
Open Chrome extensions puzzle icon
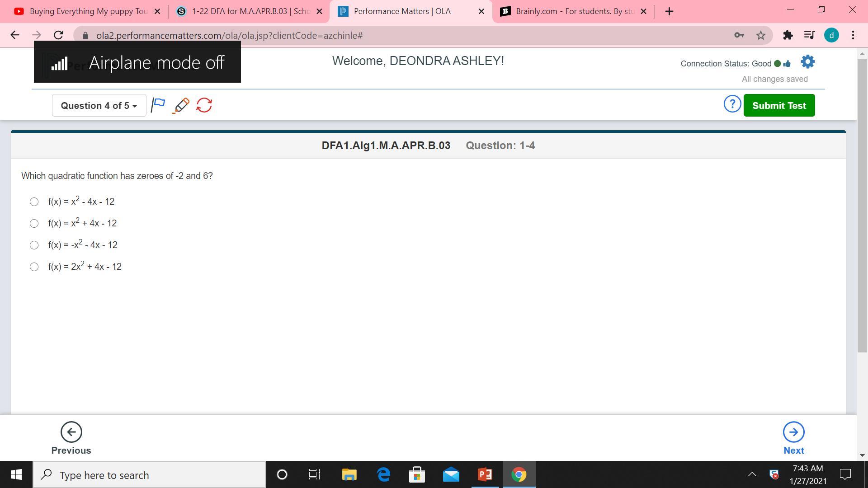(788, 35)
